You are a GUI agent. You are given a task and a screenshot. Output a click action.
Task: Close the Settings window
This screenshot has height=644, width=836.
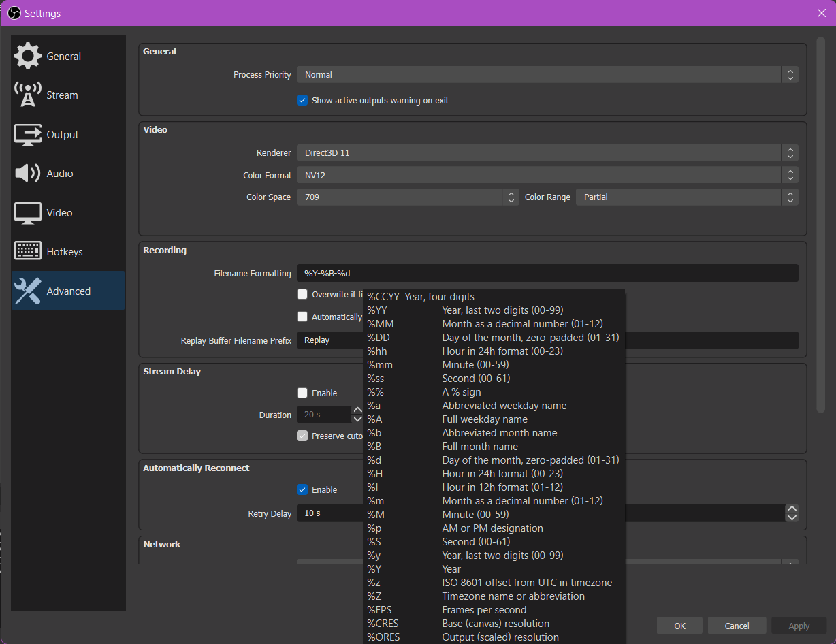click(822, 13)
